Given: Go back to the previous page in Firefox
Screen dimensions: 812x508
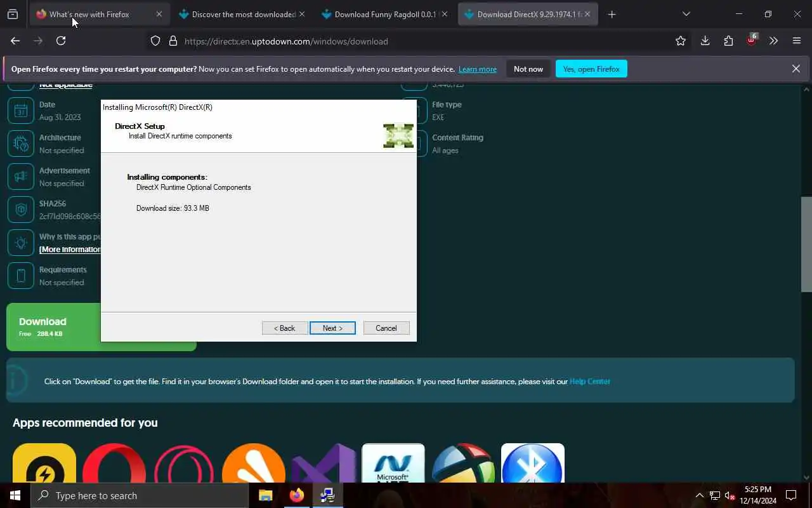Looking at the screenshot, I should (x=15, y=41).
